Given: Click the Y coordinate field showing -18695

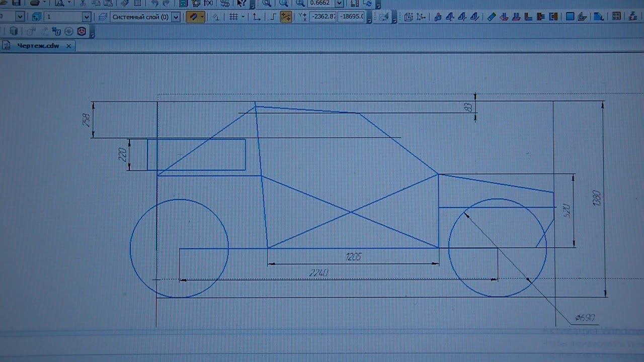Looking at the screenshot, I should (351, 17).
